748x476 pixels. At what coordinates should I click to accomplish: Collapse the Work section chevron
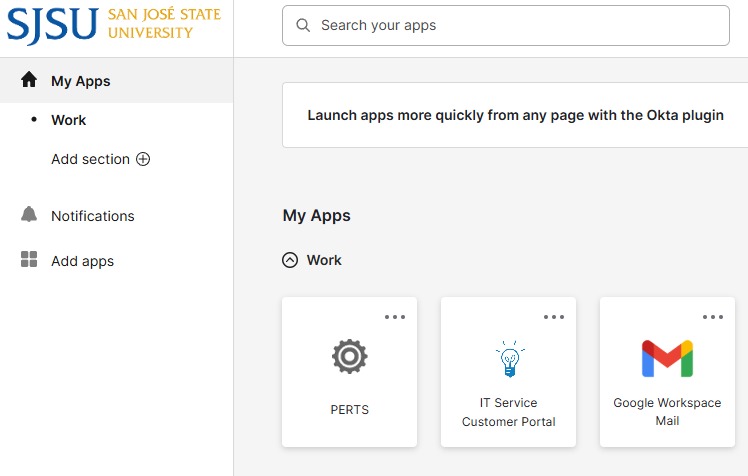(x=290, y=260)
